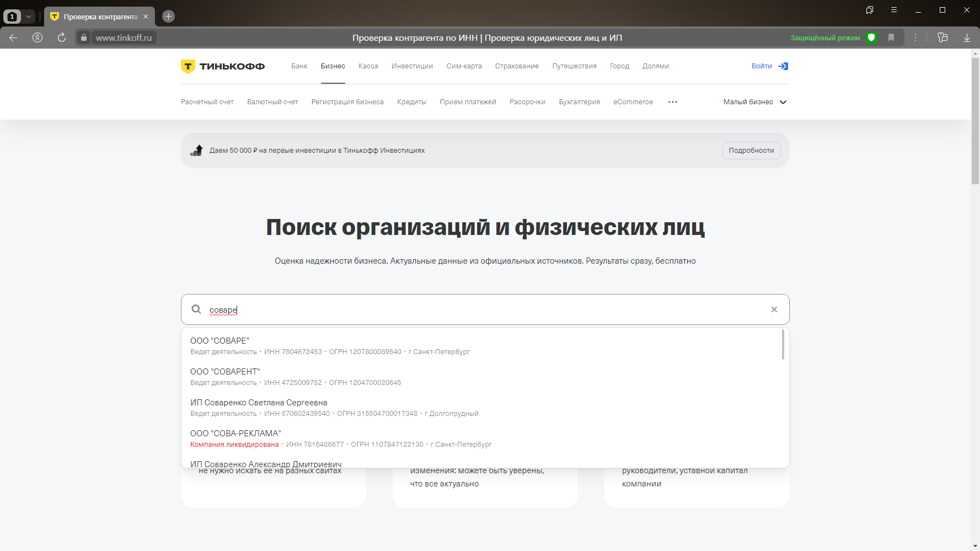Expand the Малый бизнес dropdown
The width and height of the screenshot is (980, 551).
tap(755, 102)
